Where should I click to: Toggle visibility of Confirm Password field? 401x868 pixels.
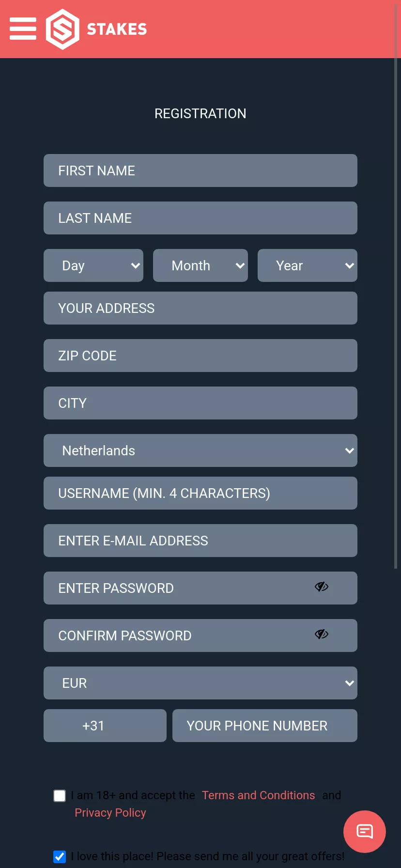[x=322, y=635]
